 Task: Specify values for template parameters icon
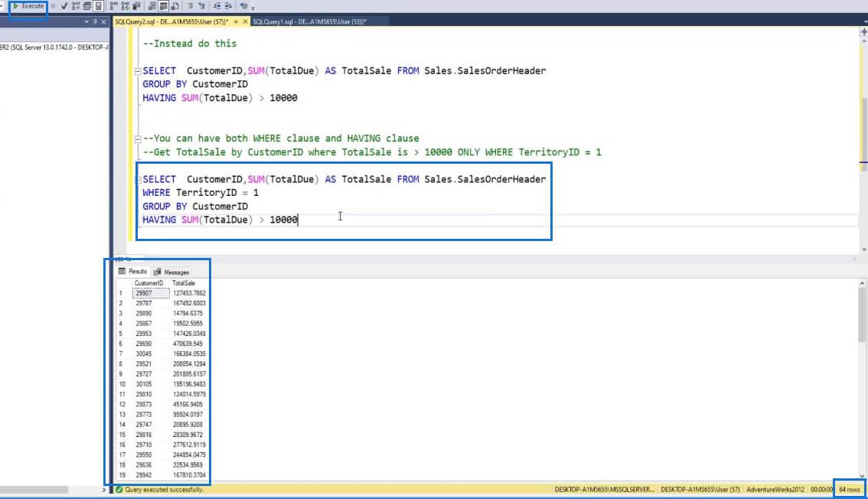[243, 6]
